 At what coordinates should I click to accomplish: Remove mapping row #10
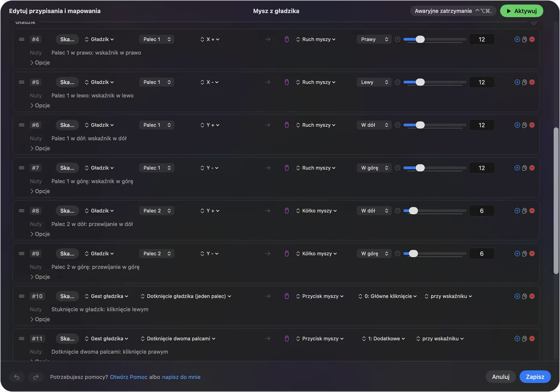tap(532, 296)
